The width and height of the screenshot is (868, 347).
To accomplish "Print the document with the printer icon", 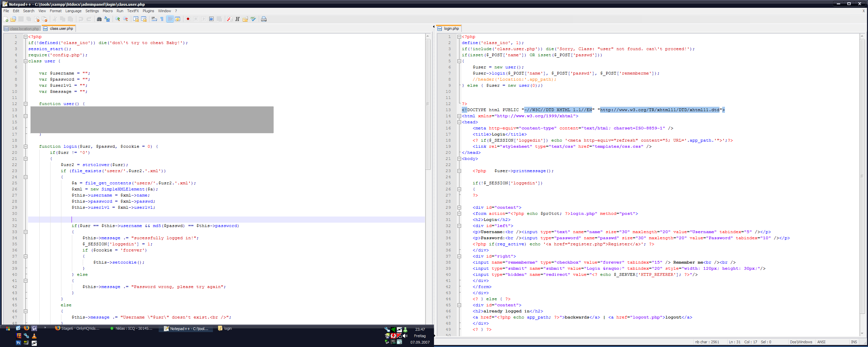I will 264,19.
